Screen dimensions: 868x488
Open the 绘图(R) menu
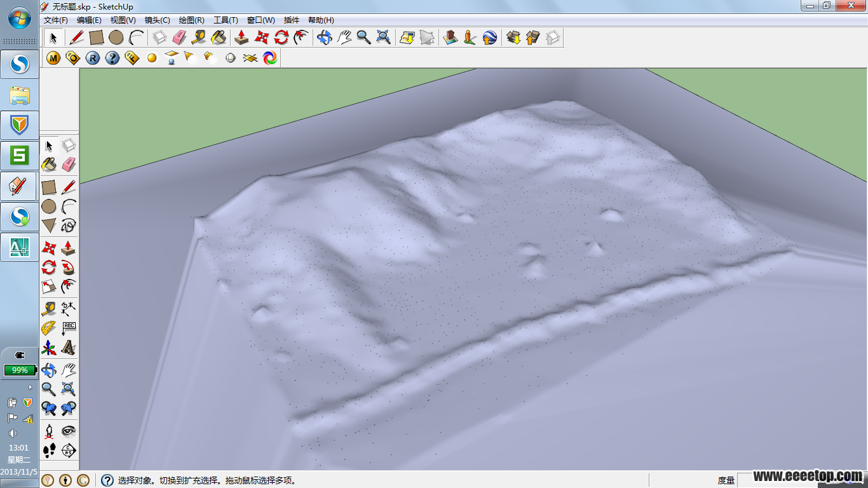(x=192, y=20)
